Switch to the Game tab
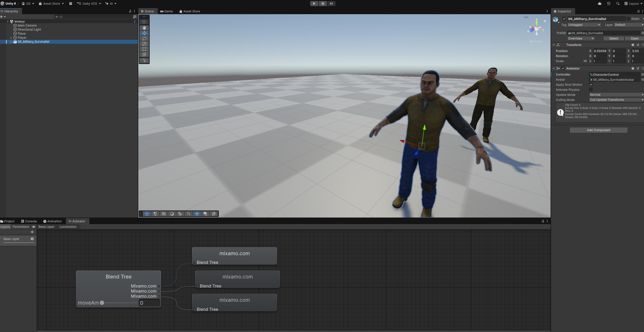The height and width of the screenshot is (332, 644). (x=166, y=11)
